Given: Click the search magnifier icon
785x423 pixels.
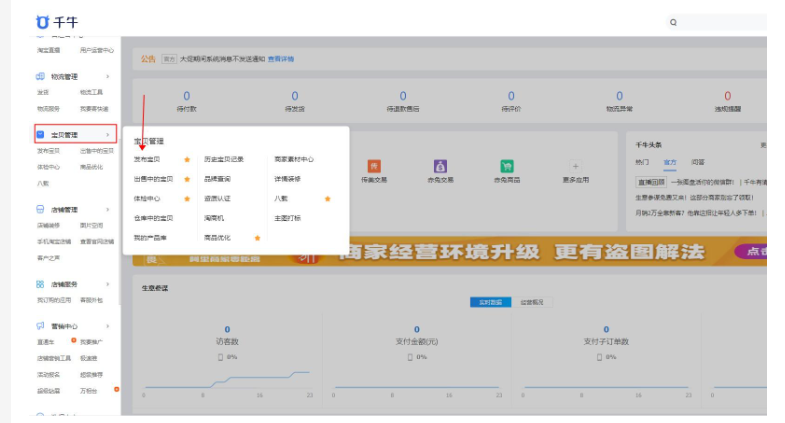Looking at the screenshot, I should pyautogui.click(x=673, y=23).
